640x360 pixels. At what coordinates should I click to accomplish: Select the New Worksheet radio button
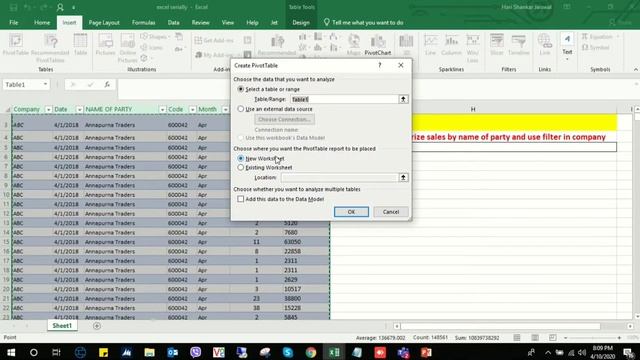241,158
